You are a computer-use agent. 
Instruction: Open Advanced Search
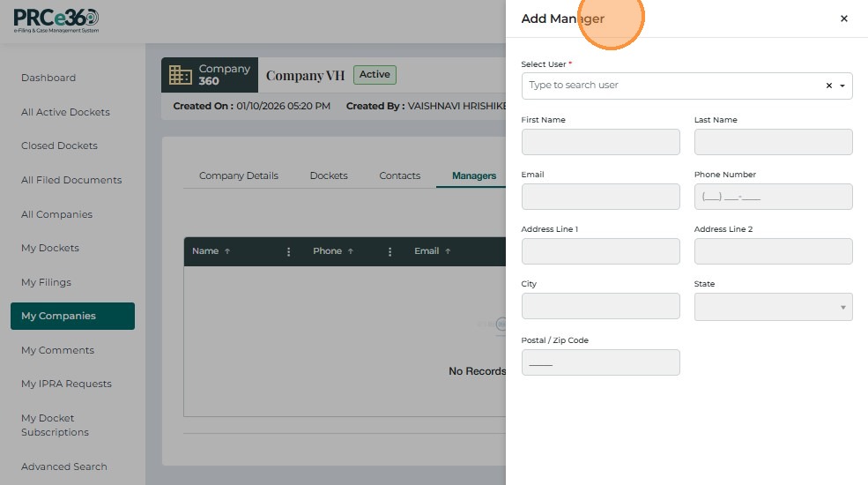tap(64, 466)
